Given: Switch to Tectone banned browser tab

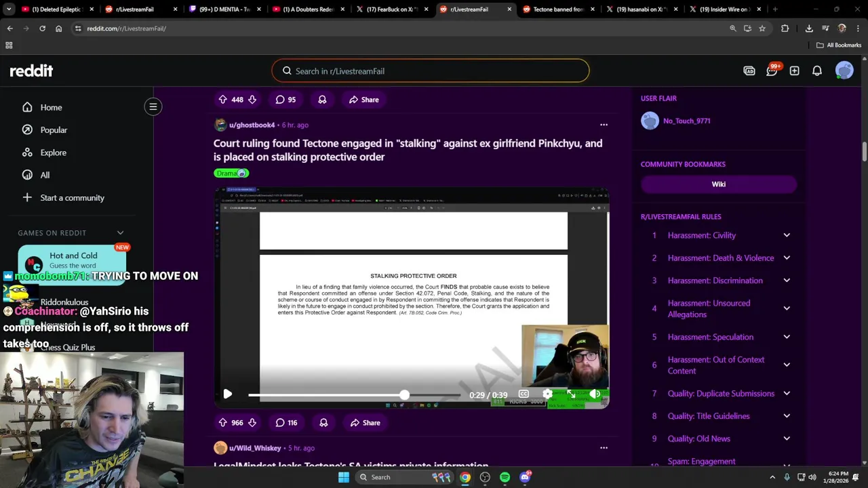Looking at the screenshot, I should (559, 9).
